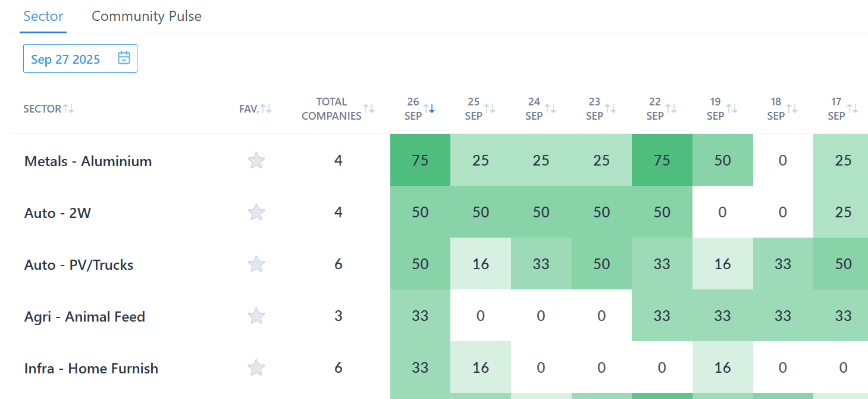Sort by 17 Sep column arrows
The width and height of the screenshot is (868, 399).
(x=853, y=108)
